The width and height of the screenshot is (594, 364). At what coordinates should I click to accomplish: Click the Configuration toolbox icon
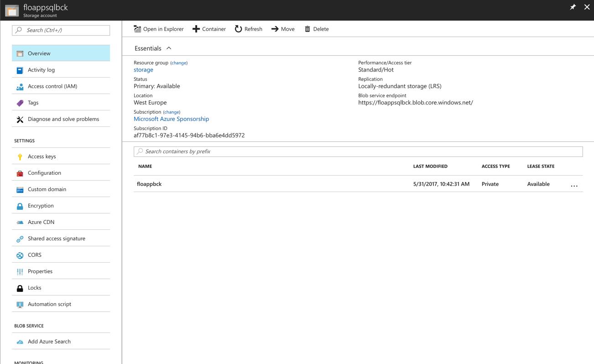click(20, 173)
